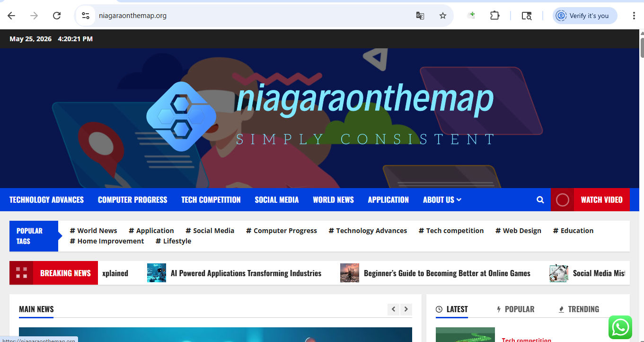Select the # Web Design tag
This screenshot has width=644, height=342.
pos(518,231)
